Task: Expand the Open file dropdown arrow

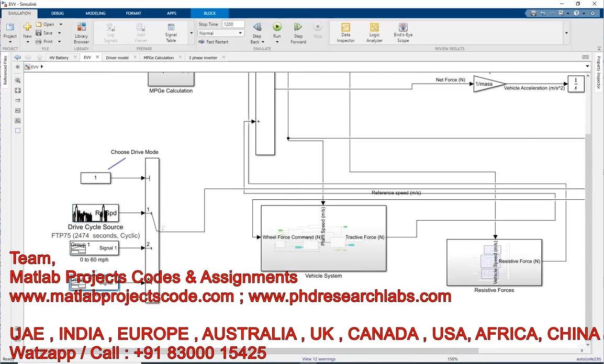Action: pos(61,25)
